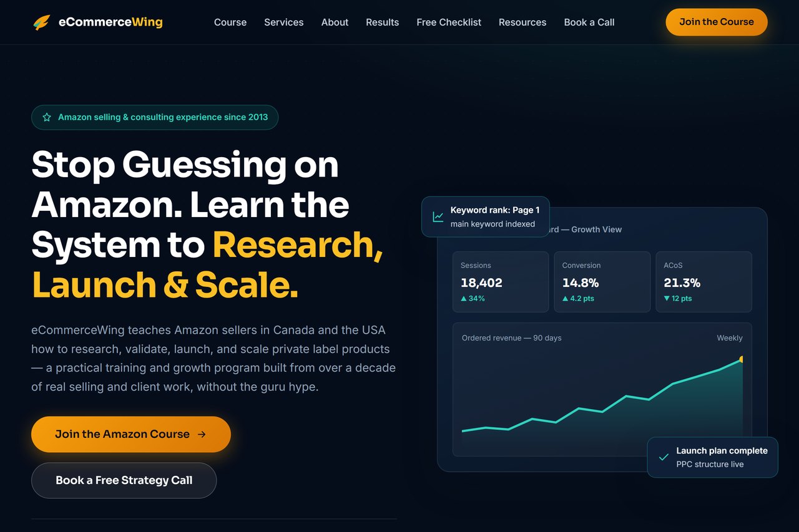This screenshot has width=799, height=532.
Task: Click the up triangle next to 4.2 pts
Action: click(x=565, y=299)
